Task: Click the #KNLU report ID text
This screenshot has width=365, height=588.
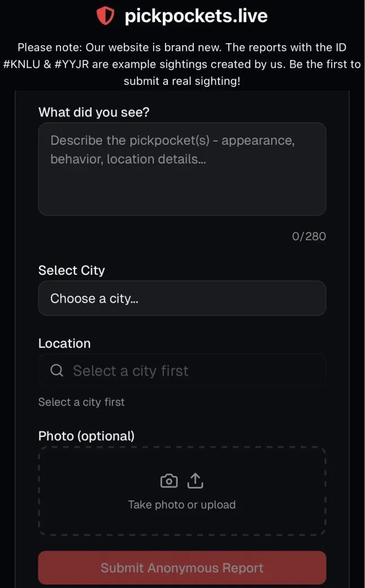Action: 25,64
